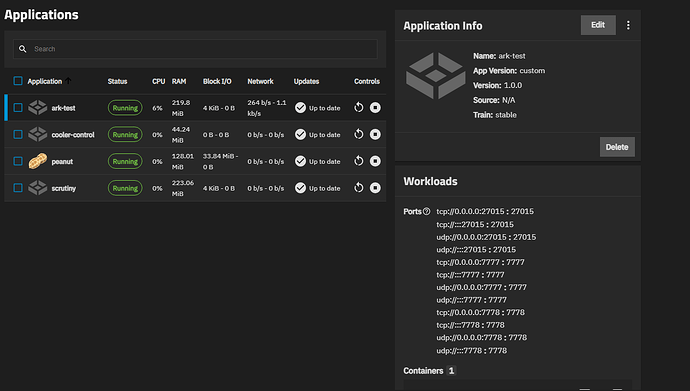
Task: Toggle the select-all applications checkbox
Action: [18, 81]
